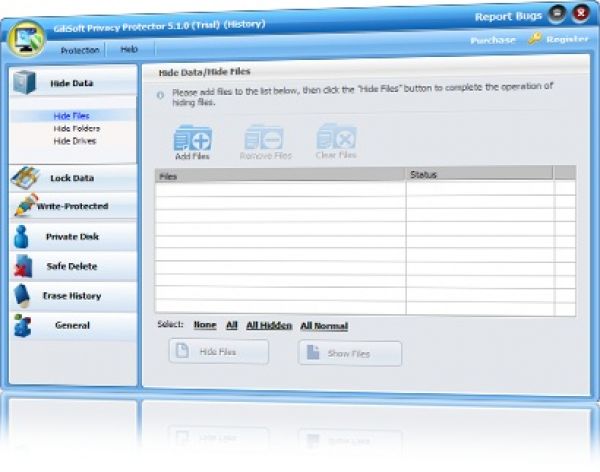The image size is (600, 472).
Task: Click the General settings icon
Action: coord(23,325)
